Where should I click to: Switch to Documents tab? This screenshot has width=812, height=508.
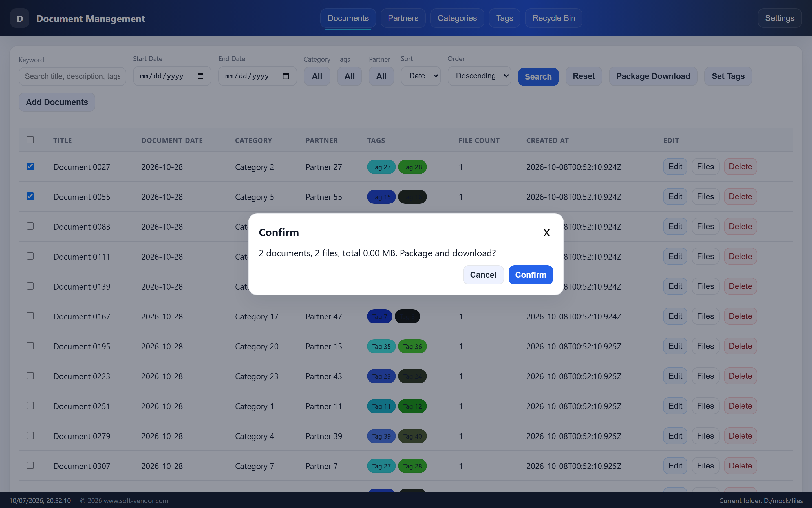348,18
